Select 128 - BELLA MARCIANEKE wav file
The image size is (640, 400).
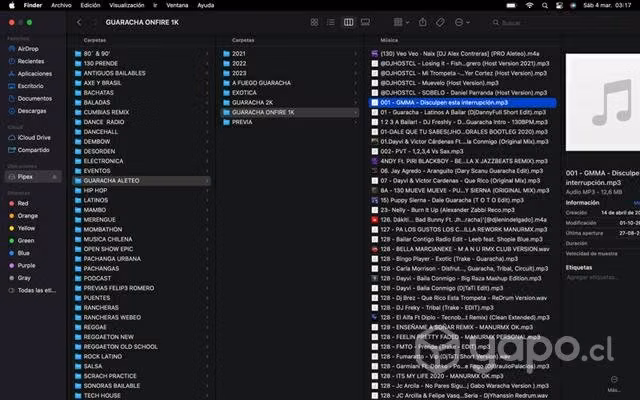[x=463, y=249]
